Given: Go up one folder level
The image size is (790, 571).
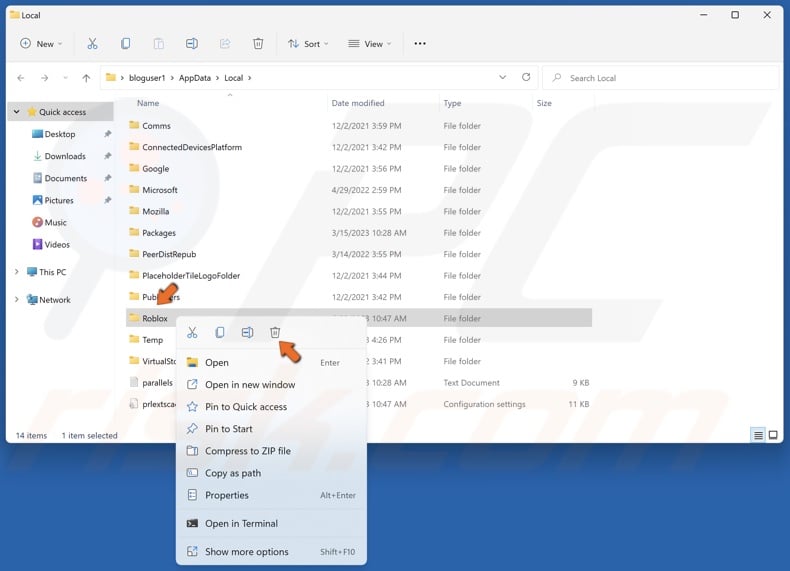Looking at the screenshot, I should 86,78.
